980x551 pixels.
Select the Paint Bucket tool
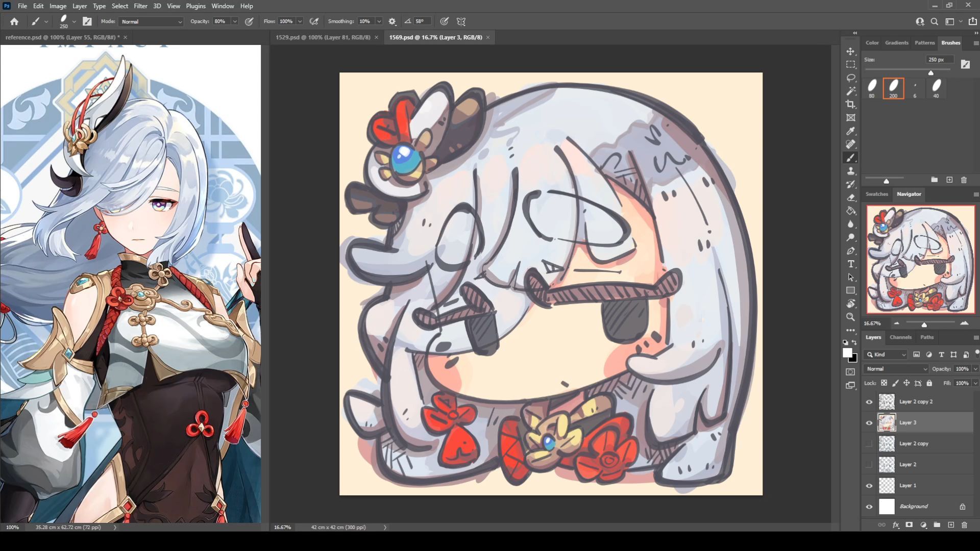[850, 211]
